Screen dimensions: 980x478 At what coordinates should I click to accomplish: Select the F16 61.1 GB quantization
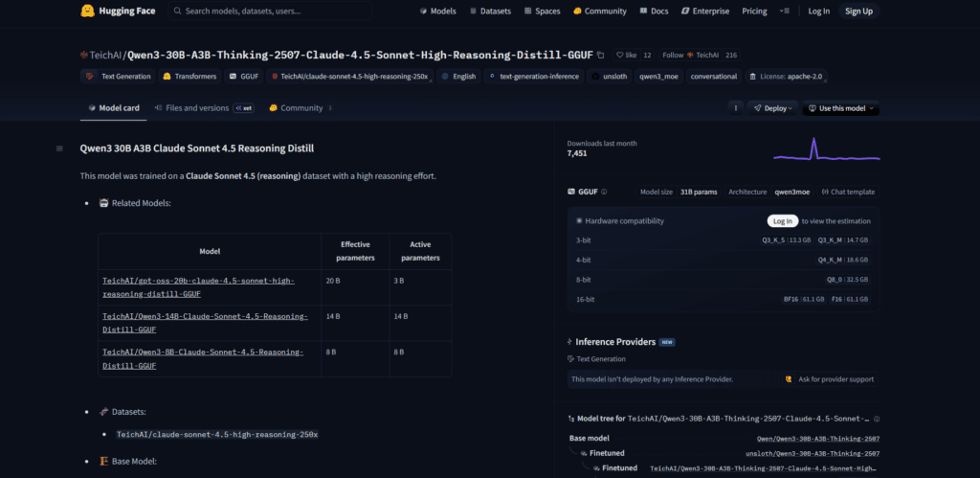tap(850, 300)
